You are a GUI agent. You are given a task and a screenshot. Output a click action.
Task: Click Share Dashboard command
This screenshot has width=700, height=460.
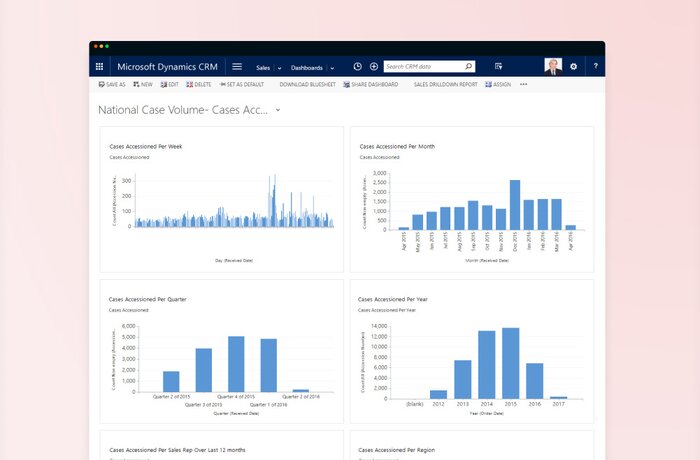pyautogui.click(x=370, y=85)
